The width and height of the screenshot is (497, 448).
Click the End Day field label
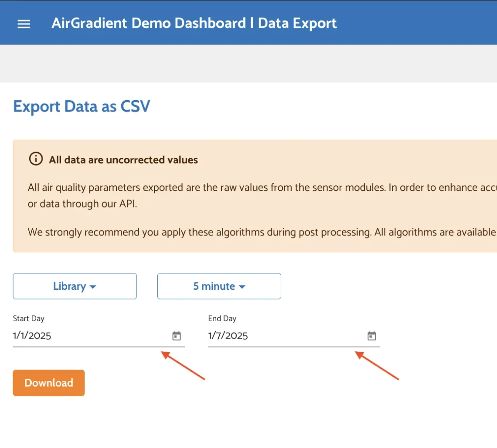point(222,318)
